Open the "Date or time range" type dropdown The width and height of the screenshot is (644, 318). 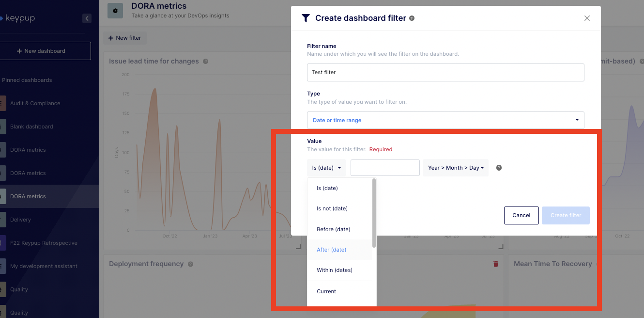[445, 120]
